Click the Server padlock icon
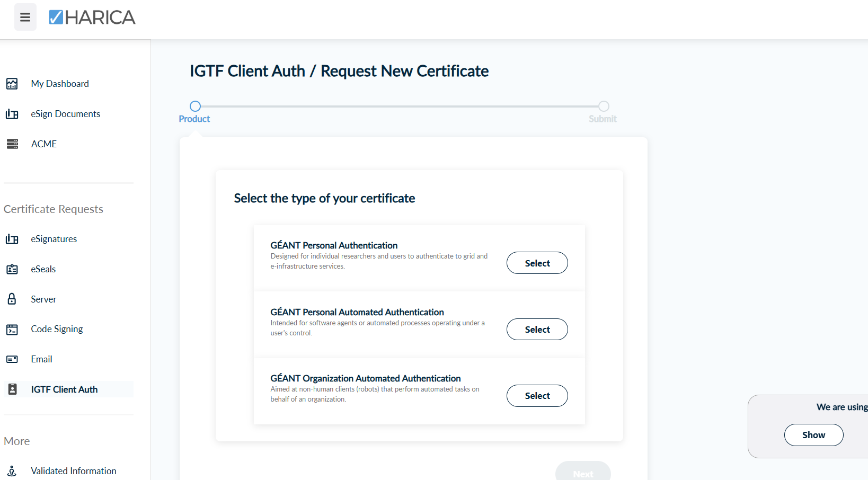 click(12, 299)
